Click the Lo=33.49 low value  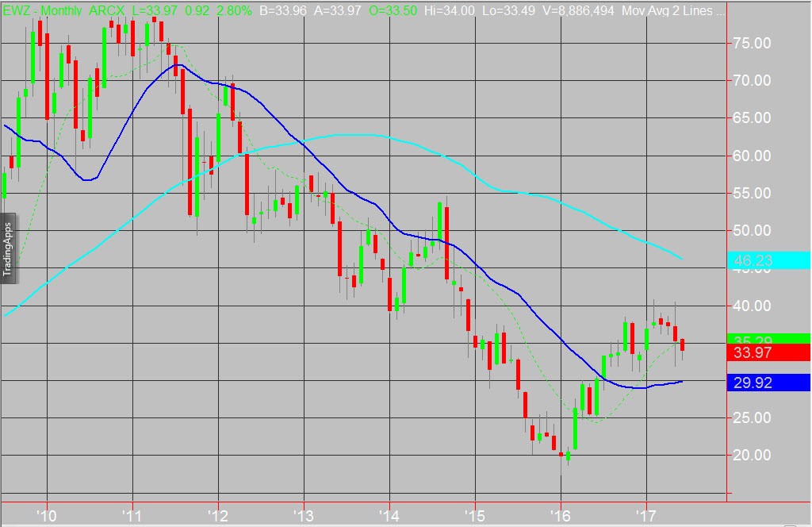(x=508, y=10)
